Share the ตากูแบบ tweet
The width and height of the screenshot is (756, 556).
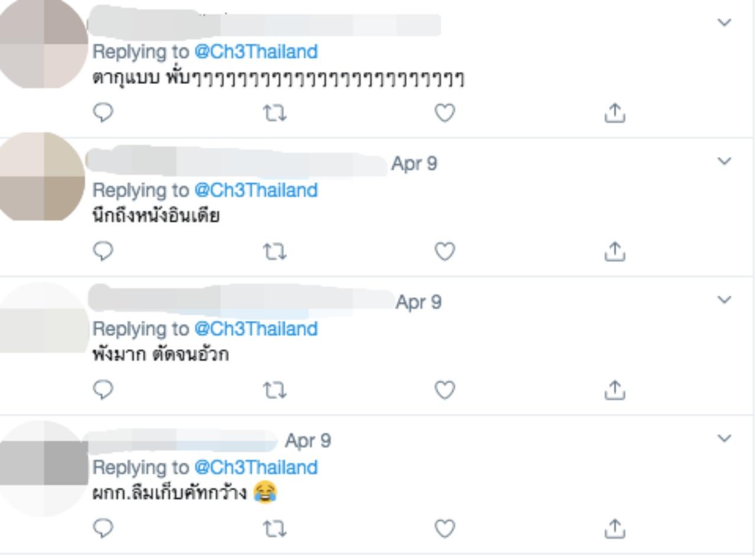tap(614, 112)
